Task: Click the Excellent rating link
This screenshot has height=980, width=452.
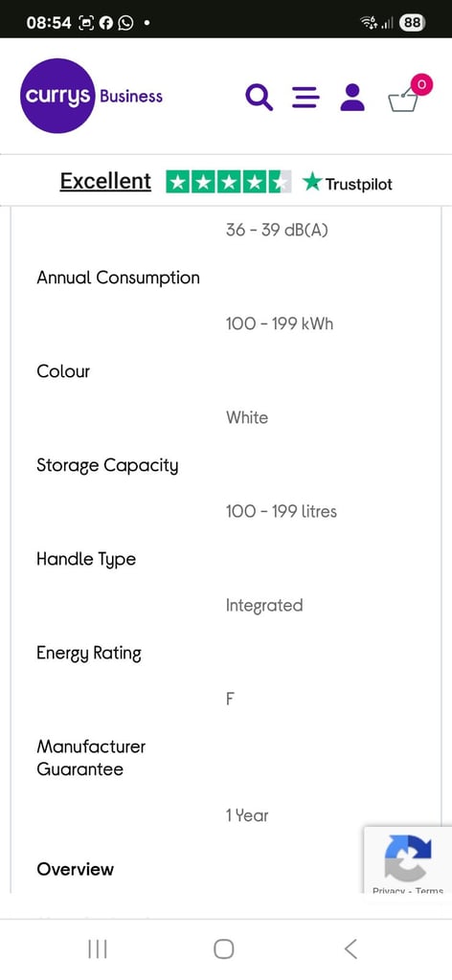Action: click(105, 181)
